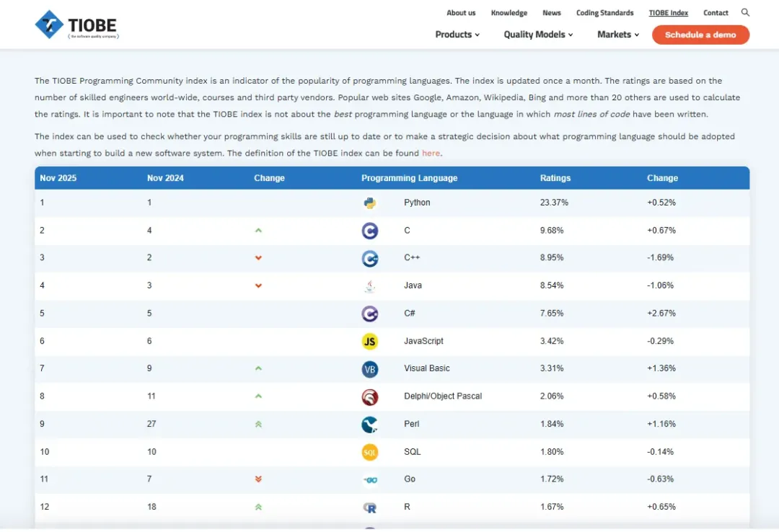779x532 pixels.
Task: Click the JavaScript language name
Action: click(423, 341)
